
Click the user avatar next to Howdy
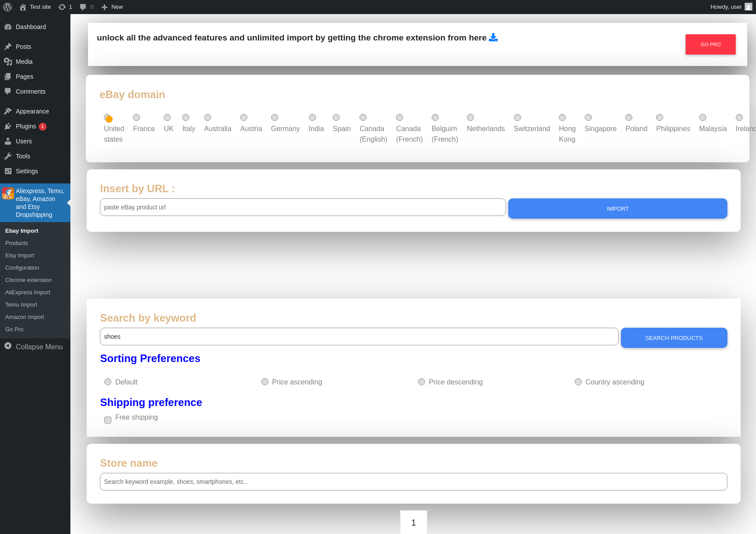(749, 7)
